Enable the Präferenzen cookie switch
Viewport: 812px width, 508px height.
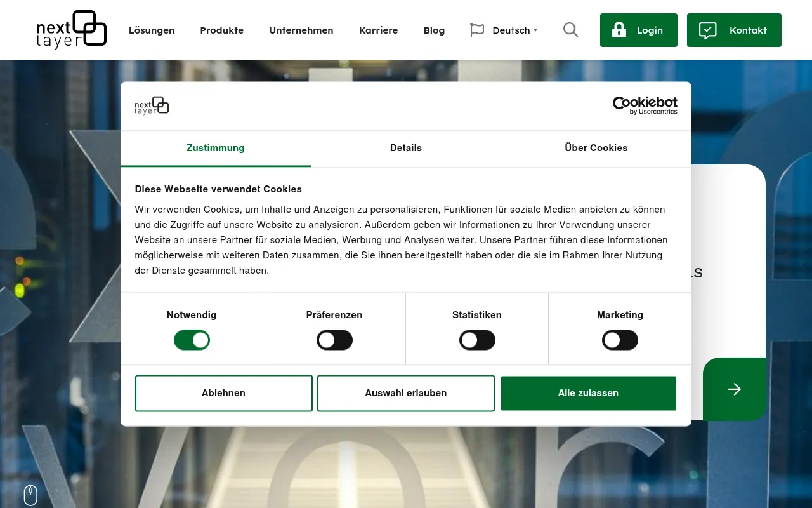point(334,340)
